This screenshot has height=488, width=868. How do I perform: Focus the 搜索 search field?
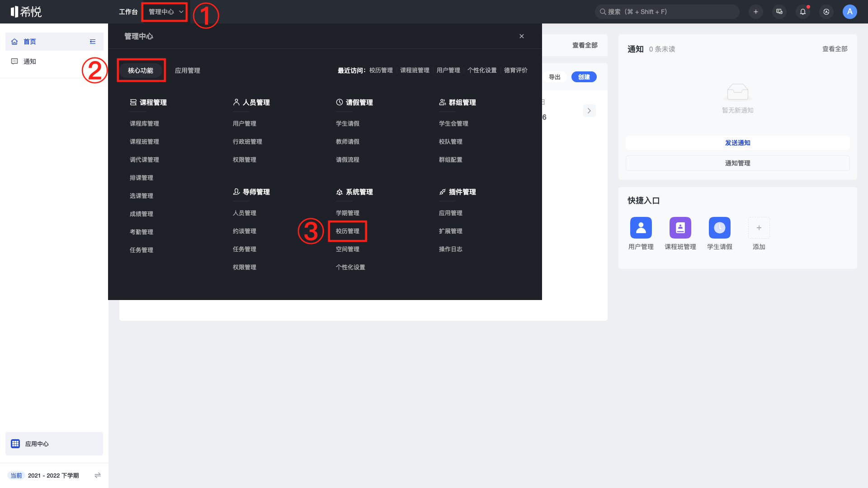click(x=667, y=12)
